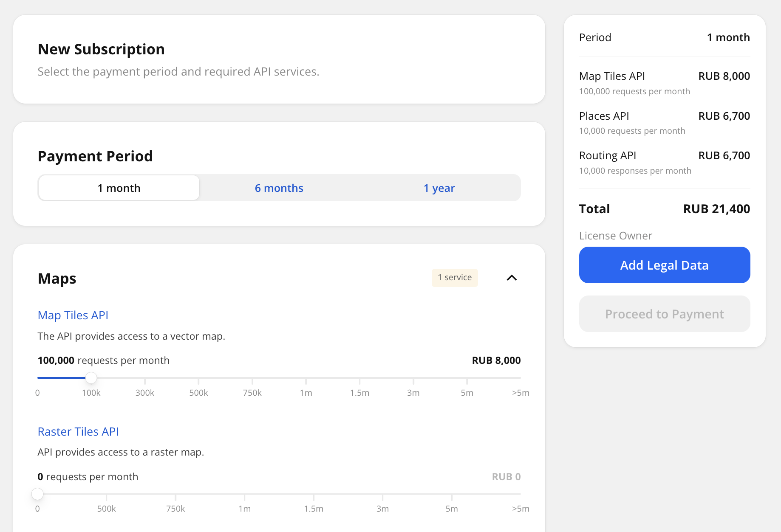Set Raster Tiles slider to 3m mark
Image resolution: width=781 pixels, height=532 pixels.
point(382,494)
